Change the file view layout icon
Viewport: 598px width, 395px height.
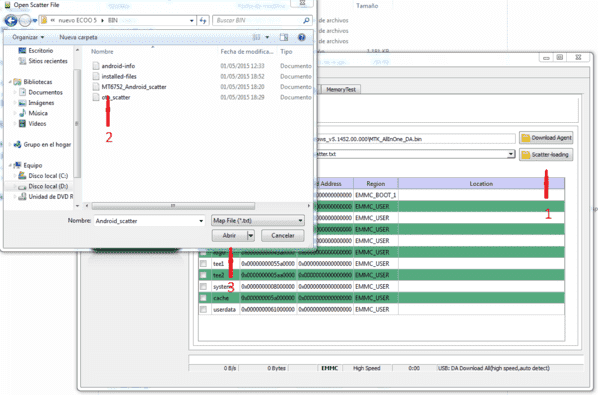[x=256, y=37]
